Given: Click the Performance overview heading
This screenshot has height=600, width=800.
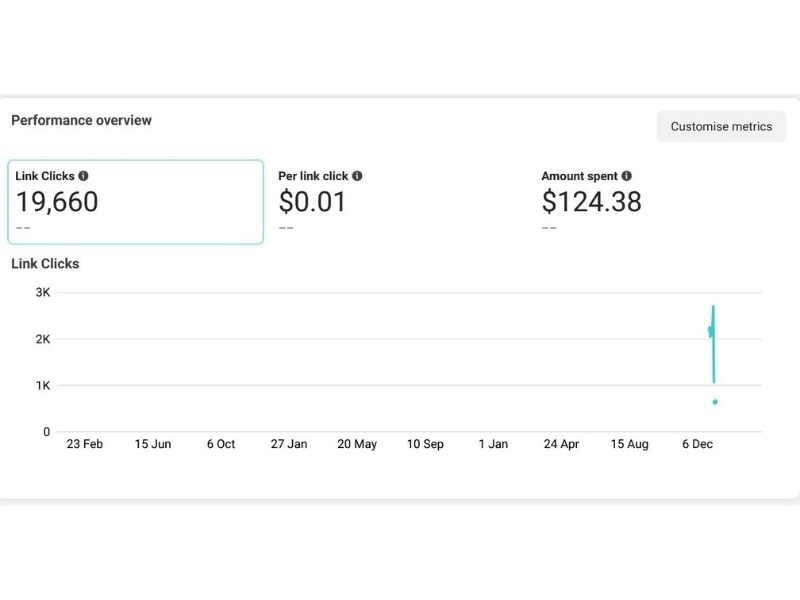Looking at the screenshot, I should click(x=81, y=120).
